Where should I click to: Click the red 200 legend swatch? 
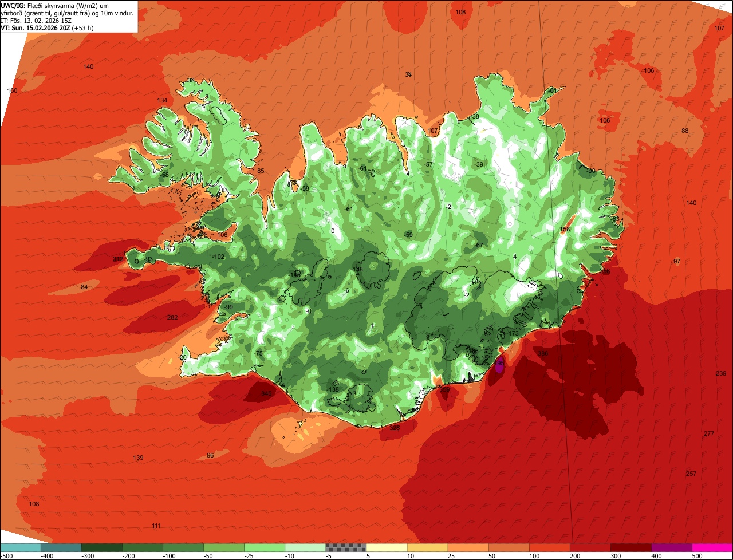click(x=590, y=547)
